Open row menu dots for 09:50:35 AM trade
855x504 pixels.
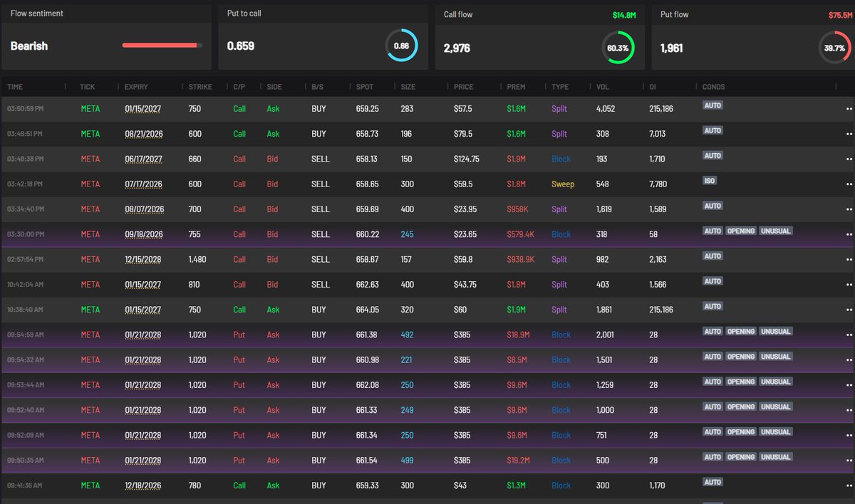[x=849, y=461]
